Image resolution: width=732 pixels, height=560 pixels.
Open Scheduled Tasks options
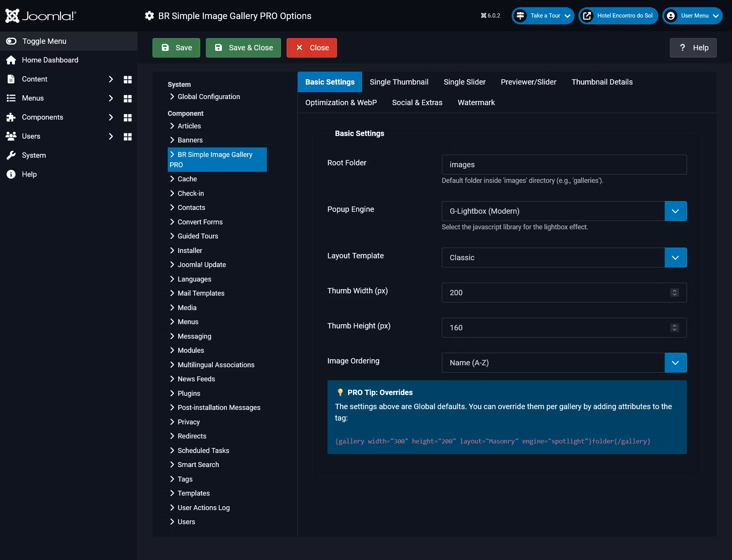(x=199, y=451)
